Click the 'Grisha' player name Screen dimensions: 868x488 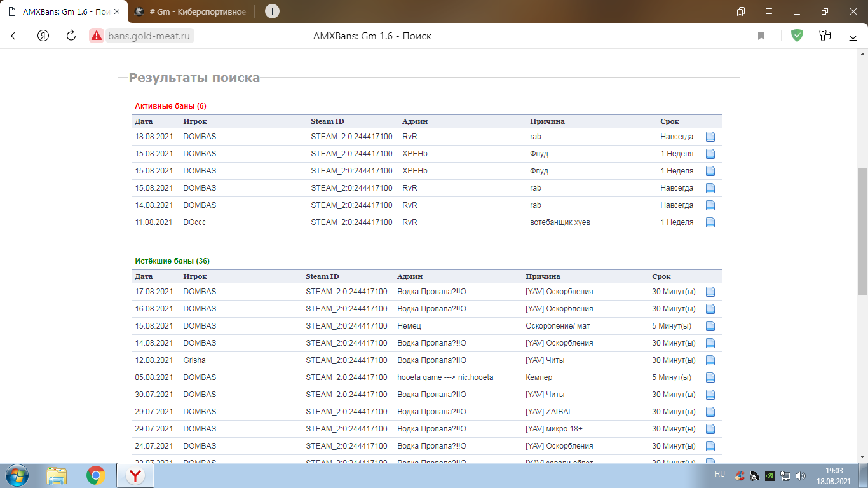pyautogui.click(x=194, y=360)
